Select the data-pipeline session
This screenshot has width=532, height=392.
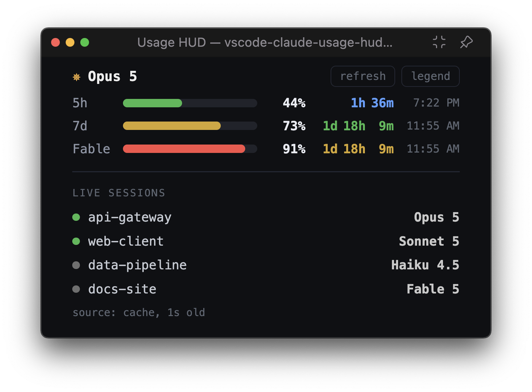pos(266,265)
